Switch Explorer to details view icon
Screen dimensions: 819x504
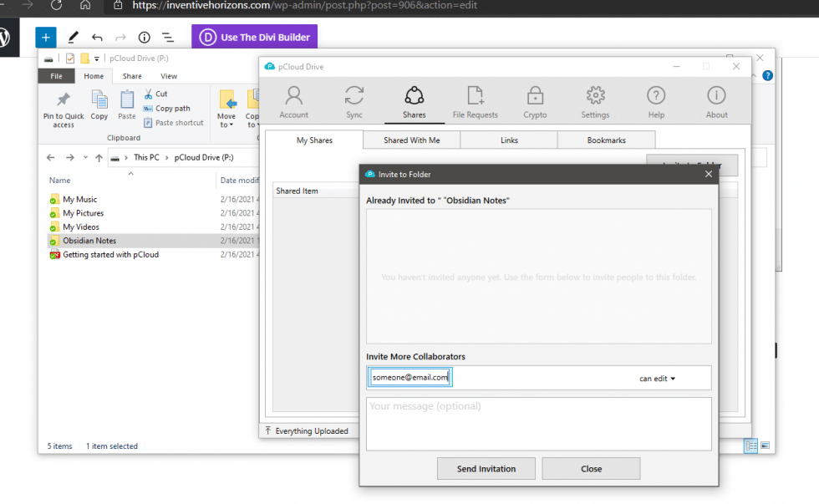point(750,445)
